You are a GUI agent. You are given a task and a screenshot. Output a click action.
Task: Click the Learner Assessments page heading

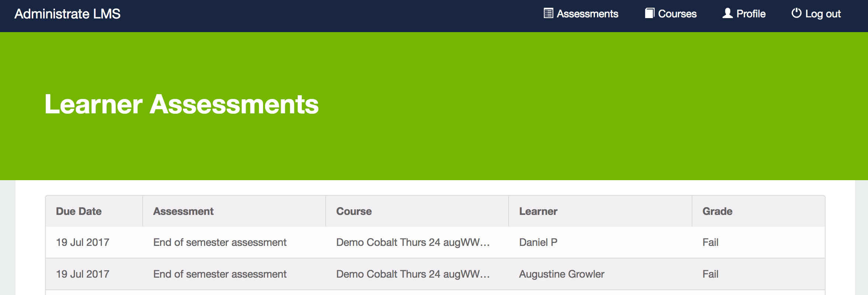[x=181, y=104]
